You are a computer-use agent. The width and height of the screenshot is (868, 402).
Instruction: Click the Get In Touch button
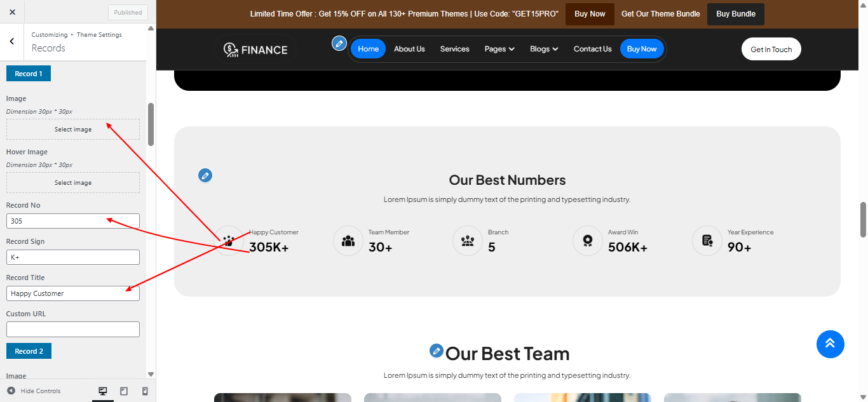(x=771, y=50)
